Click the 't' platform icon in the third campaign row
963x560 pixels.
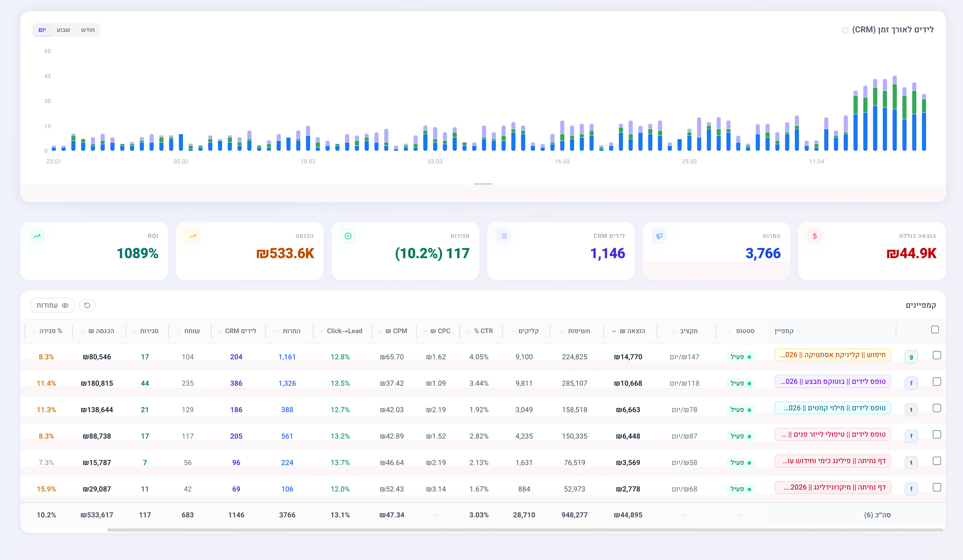click(911, 409)
